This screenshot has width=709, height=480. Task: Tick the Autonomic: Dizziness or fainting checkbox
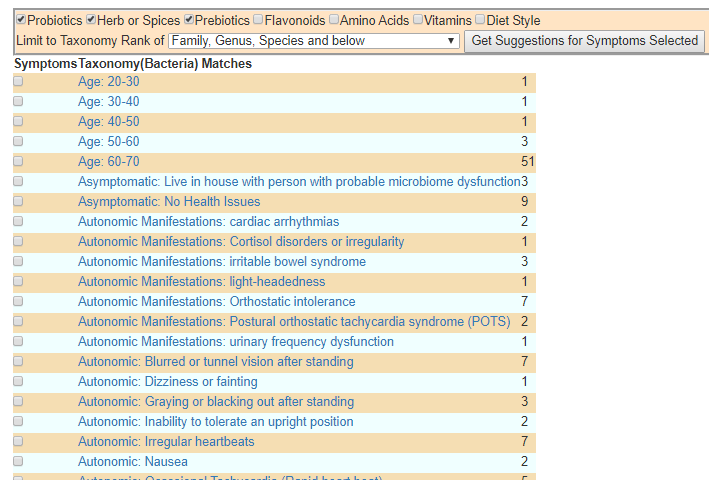click(18, 382)
